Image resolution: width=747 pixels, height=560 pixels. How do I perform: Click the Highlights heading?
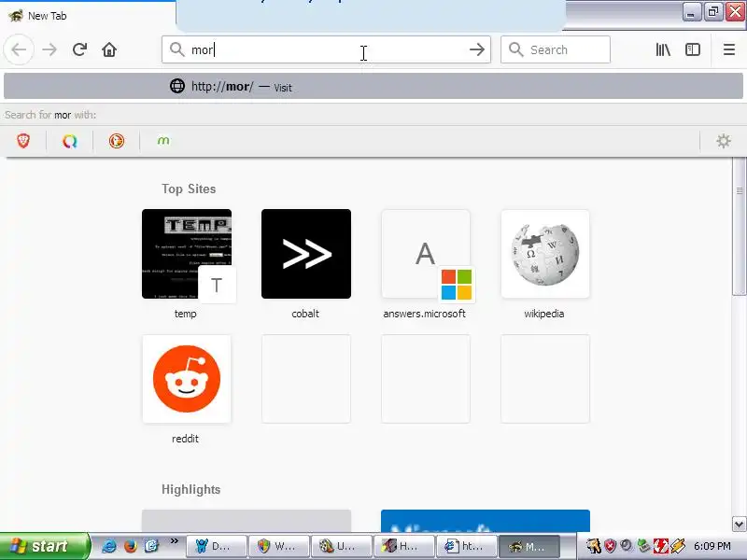click(191, 489)
